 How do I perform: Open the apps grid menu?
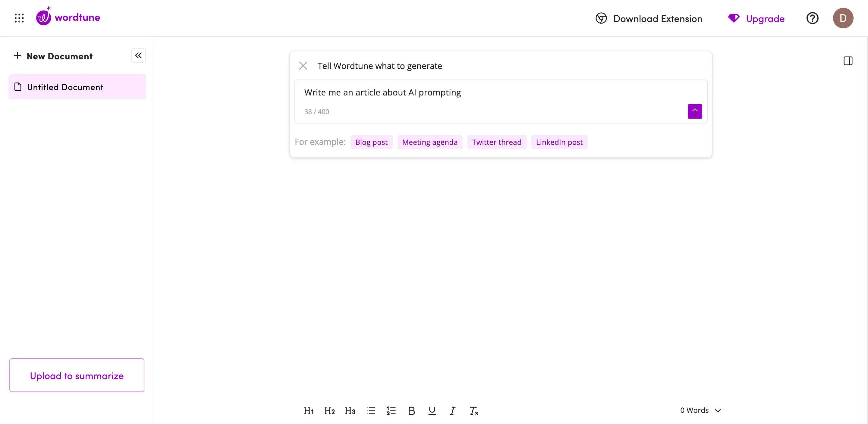(x=19, y=18)
